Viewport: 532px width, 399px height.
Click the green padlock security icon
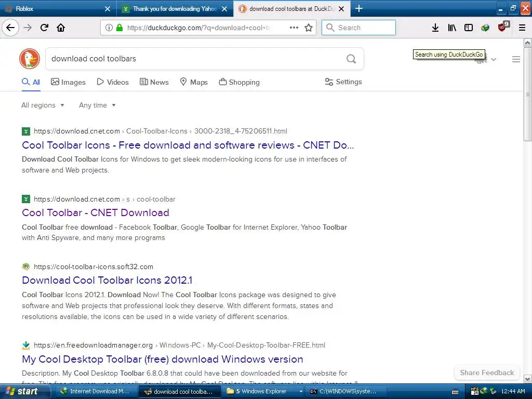[119, 28]
